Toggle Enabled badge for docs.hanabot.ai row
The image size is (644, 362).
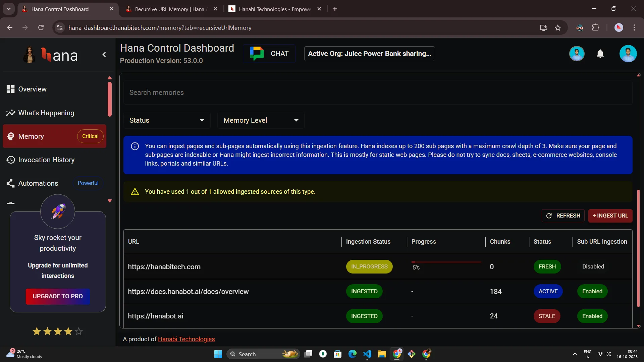592,292
